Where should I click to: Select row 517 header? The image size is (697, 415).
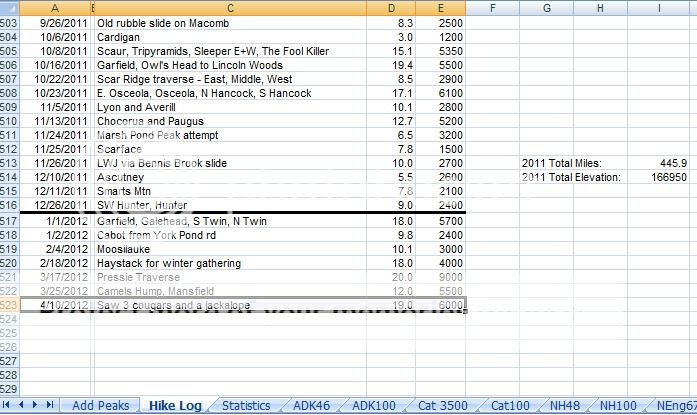[9, 221]
